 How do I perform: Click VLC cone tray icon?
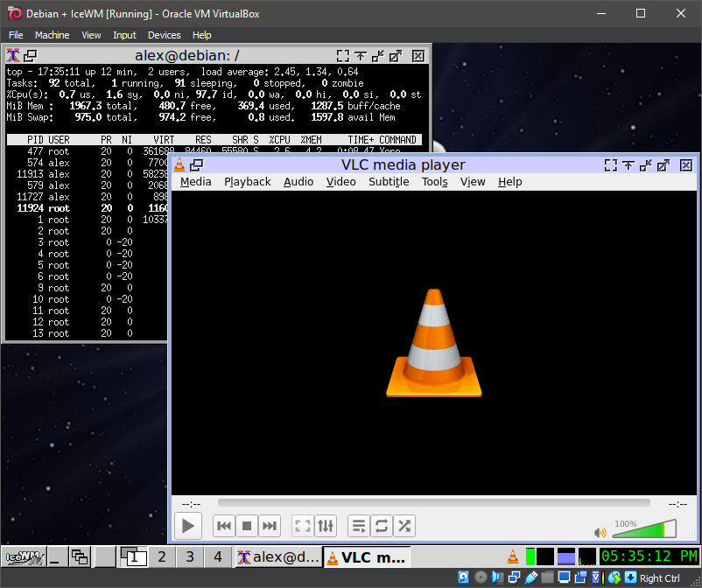513,556
